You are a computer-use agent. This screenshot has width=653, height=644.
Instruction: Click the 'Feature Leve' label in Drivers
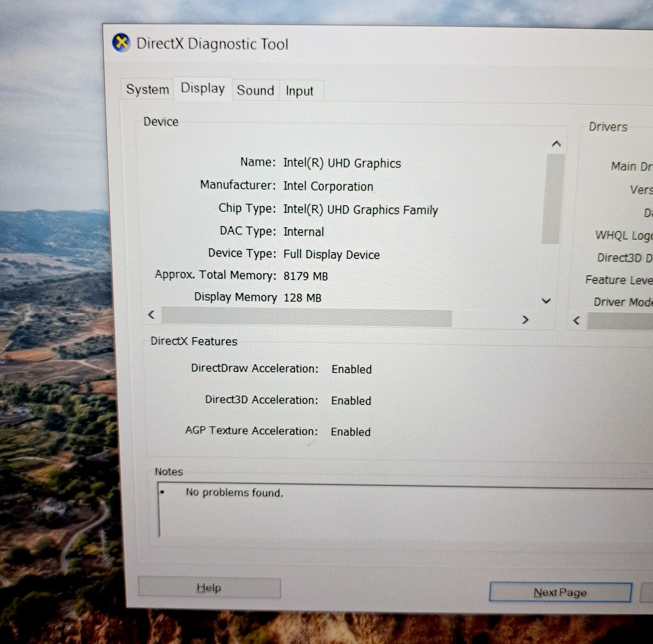point(619,280)
